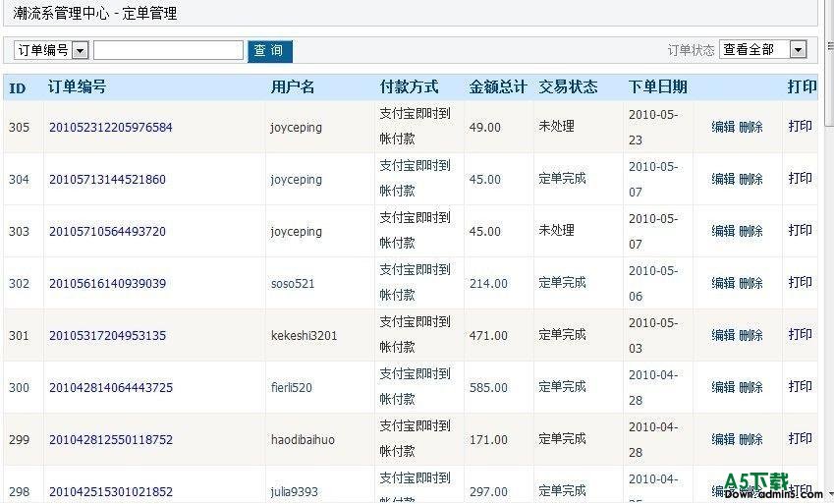Click the 订单编号 column header
The height and width of the screenshot is (504, 834).
click(77, 87)
